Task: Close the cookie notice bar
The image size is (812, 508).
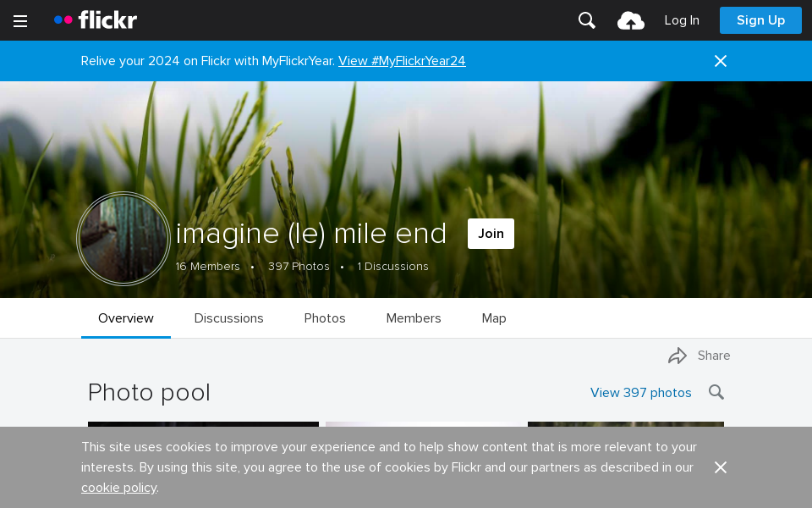Action: tap(721, 467)
